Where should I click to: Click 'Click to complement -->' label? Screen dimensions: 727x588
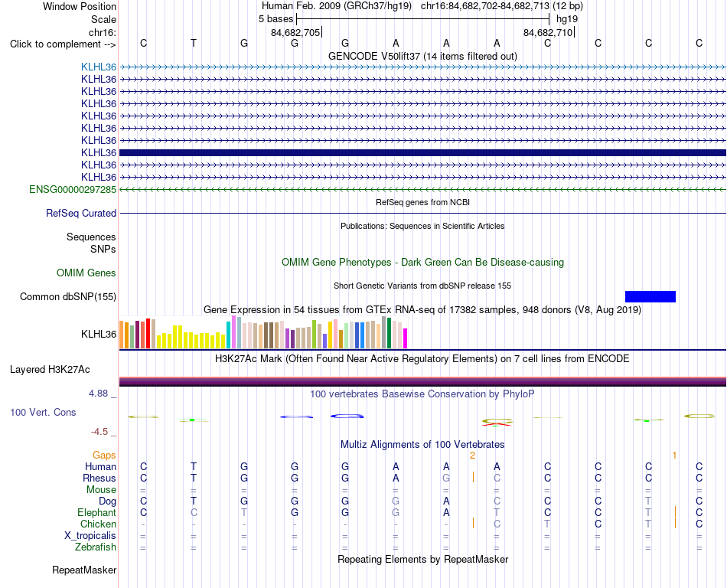63,44
